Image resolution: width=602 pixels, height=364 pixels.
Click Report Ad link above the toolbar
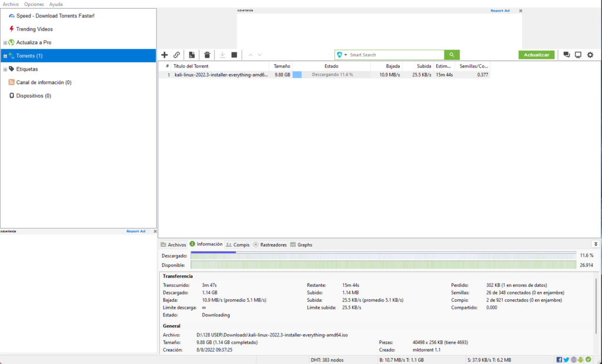click(500, 11)
